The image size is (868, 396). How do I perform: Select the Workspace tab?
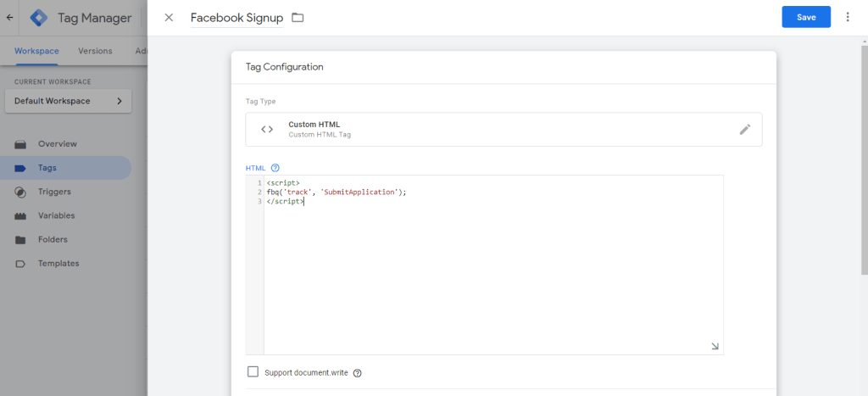click(x=36, y=51)
